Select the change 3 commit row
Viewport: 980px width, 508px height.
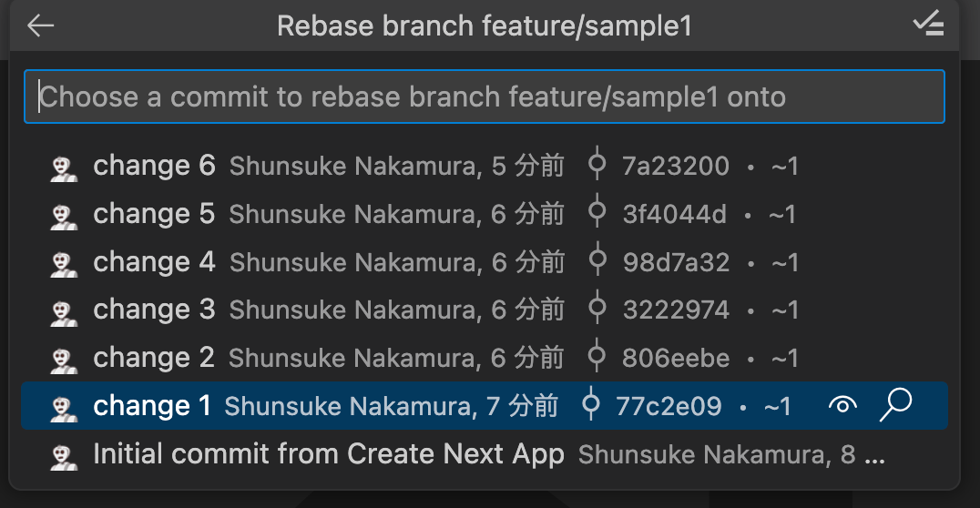pos(485,310)
